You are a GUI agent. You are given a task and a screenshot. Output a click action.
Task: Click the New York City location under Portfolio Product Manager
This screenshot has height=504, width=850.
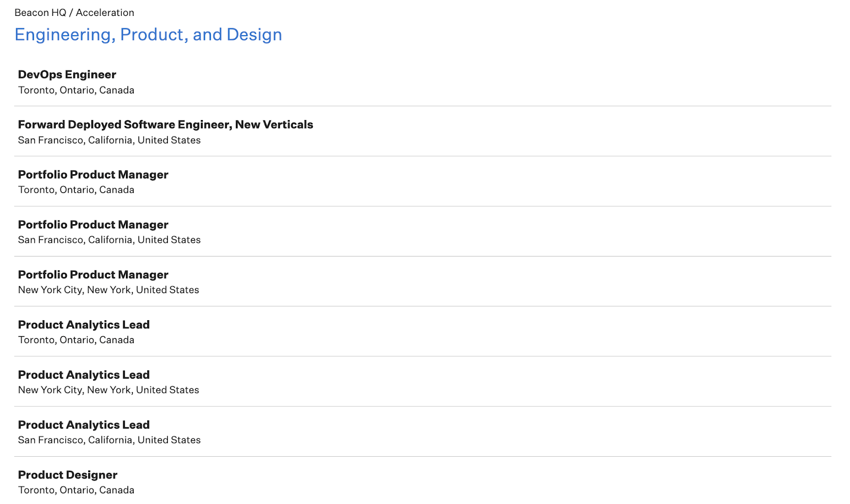108,290
